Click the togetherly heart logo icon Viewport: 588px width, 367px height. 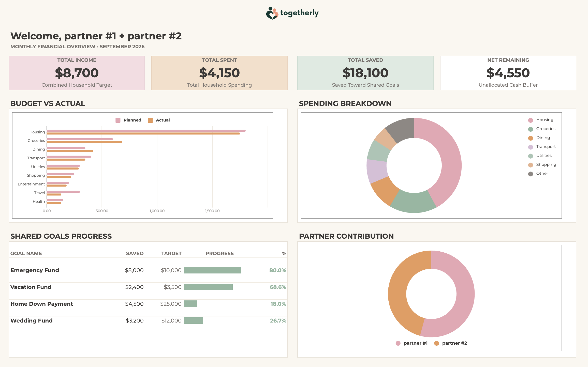pyautogui.click(x=272, y=13)
